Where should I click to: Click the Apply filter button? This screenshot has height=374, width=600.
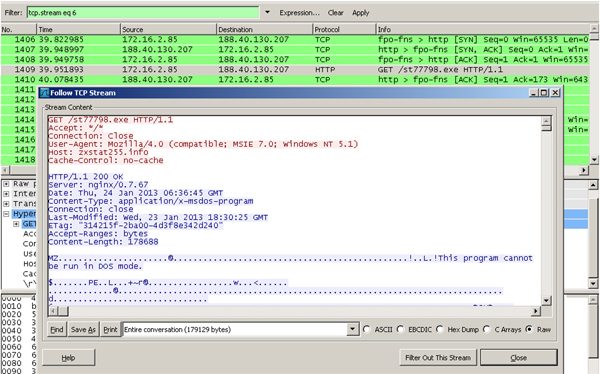(x=360, y=13)
